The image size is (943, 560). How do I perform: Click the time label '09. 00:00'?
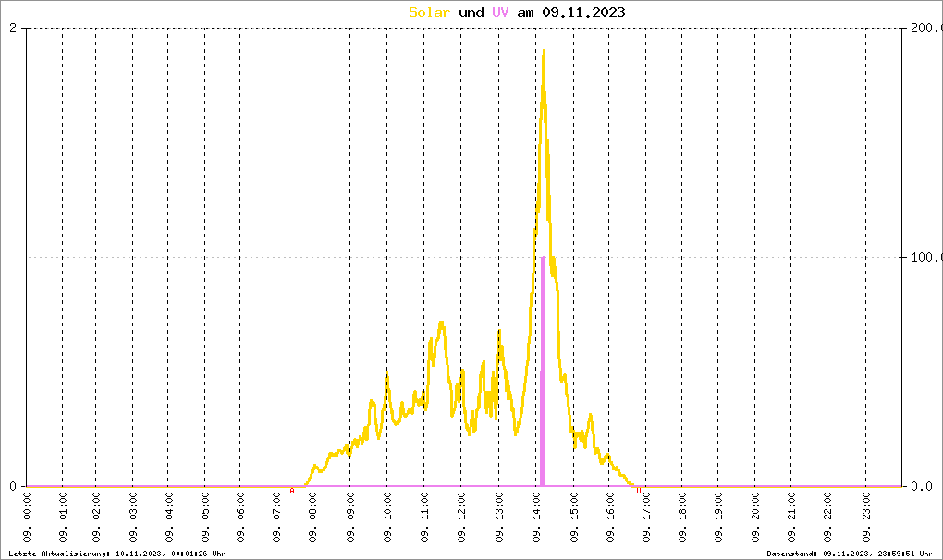[x=28, y=517]
